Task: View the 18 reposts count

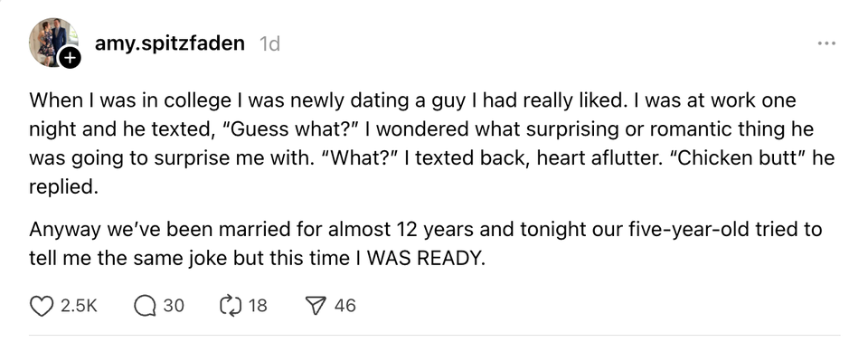Action: (x=258, y=306)
